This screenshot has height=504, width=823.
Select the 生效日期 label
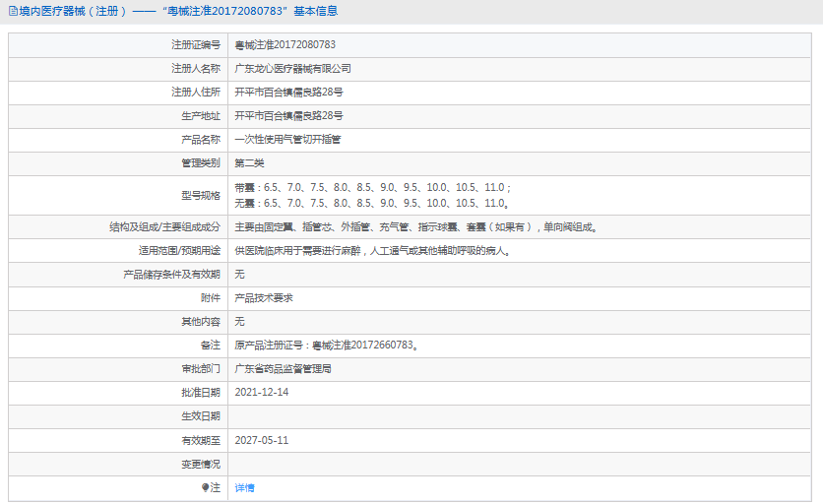click(x=201, y=416)
